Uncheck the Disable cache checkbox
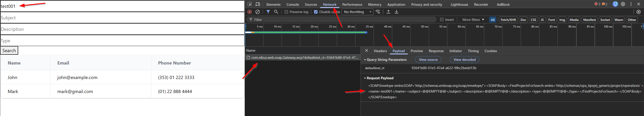Image resolution: width=644 pixels, height=116 pixels. point(316,12)
